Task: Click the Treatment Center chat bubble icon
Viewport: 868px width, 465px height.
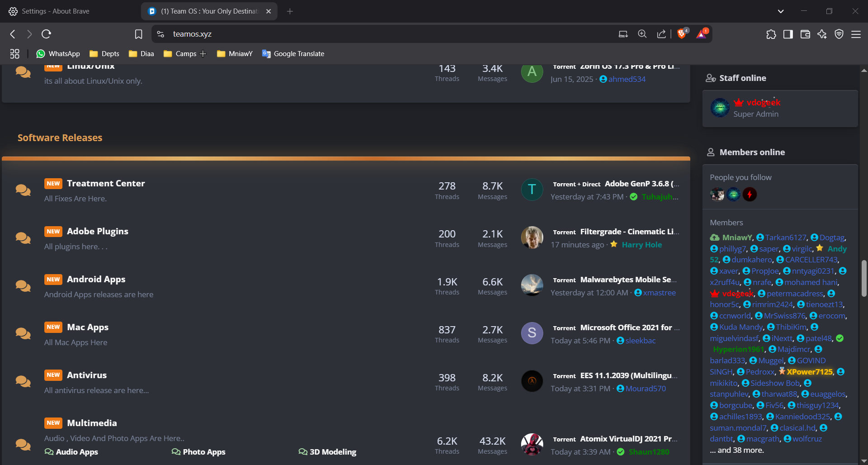Action: coord(23,190)
